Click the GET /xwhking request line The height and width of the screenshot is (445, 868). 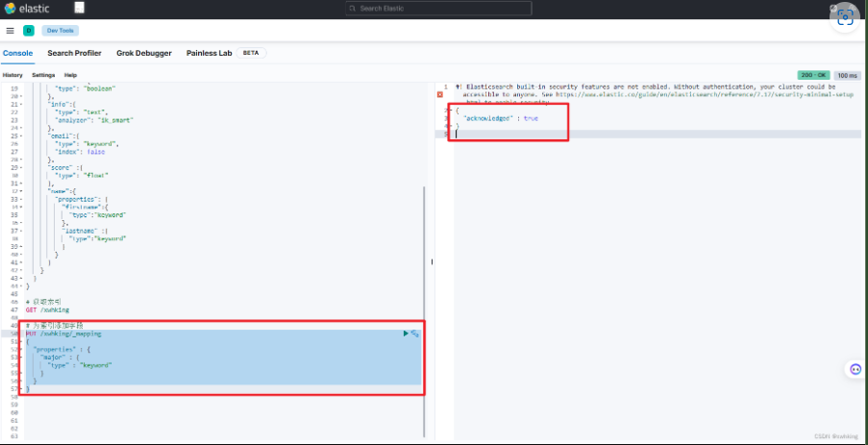[x=48, y=309]
